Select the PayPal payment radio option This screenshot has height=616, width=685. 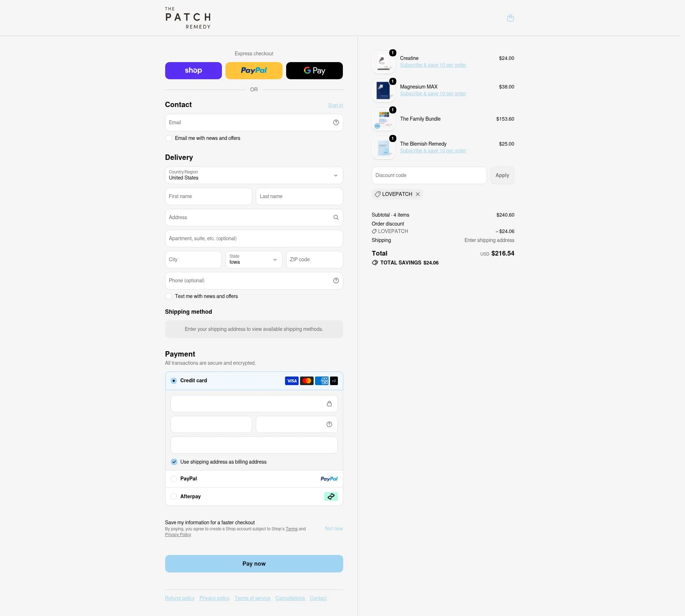pos(174,479)
